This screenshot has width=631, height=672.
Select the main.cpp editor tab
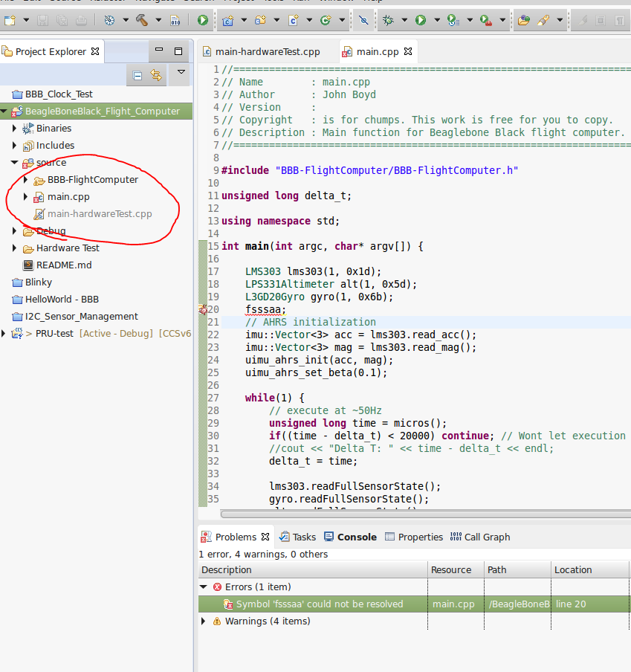tap(378, 52)
